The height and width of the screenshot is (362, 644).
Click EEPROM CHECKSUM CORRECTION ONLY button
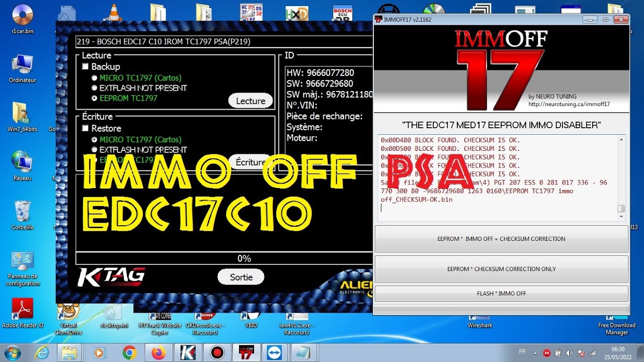pos(501,269)
